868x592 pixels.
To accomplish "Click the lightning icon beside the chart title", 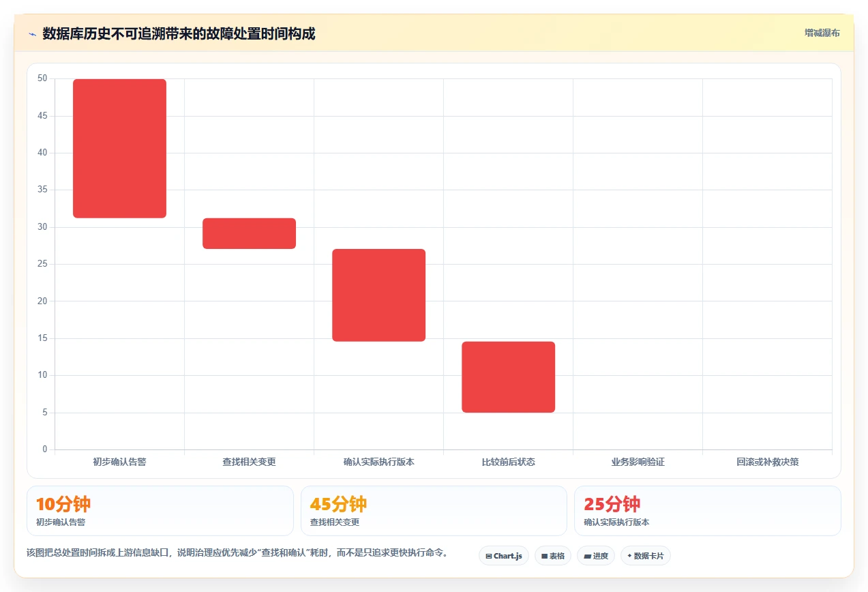I will [32, 34].
